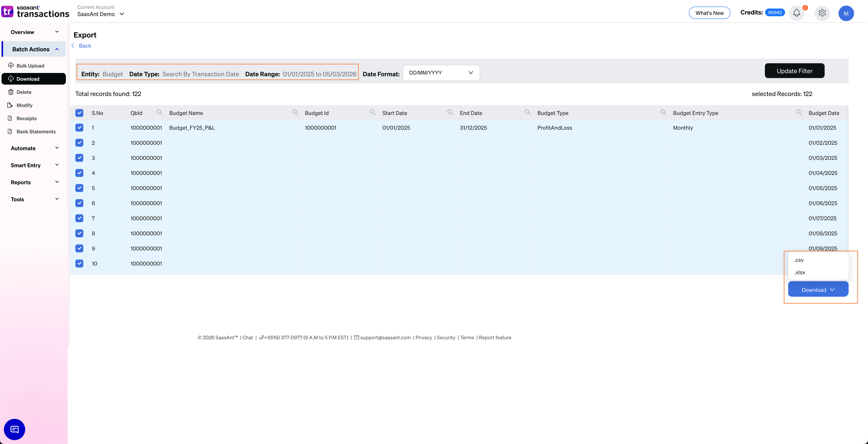Deselect the checkbox on row 5
868x444 pixels.
click(79, 188)
